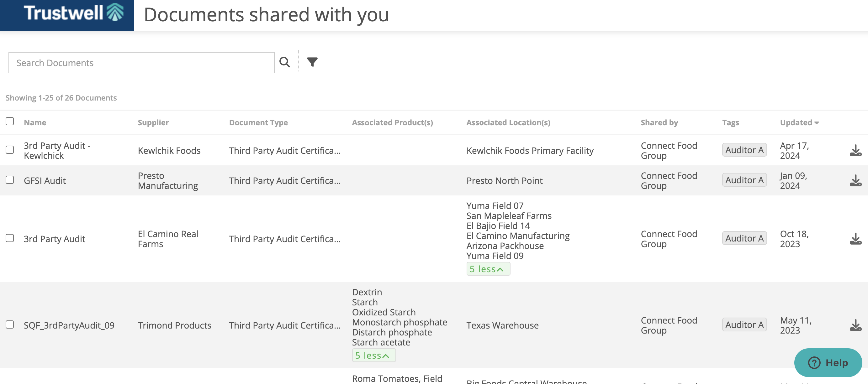868x384 pixels.
Task: Click the Kewlchik Foods supplier cell
Action: pos(169,150)
